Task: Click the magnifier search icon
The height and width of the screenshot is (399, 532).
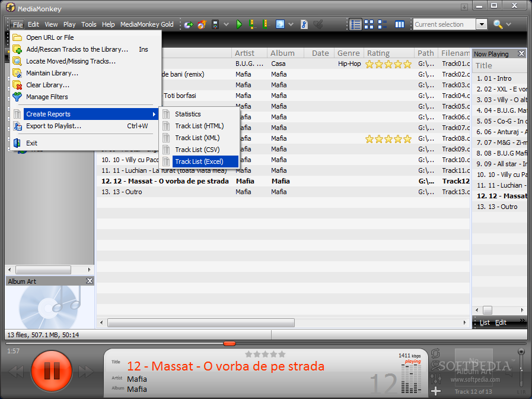Action: [498, 24]
